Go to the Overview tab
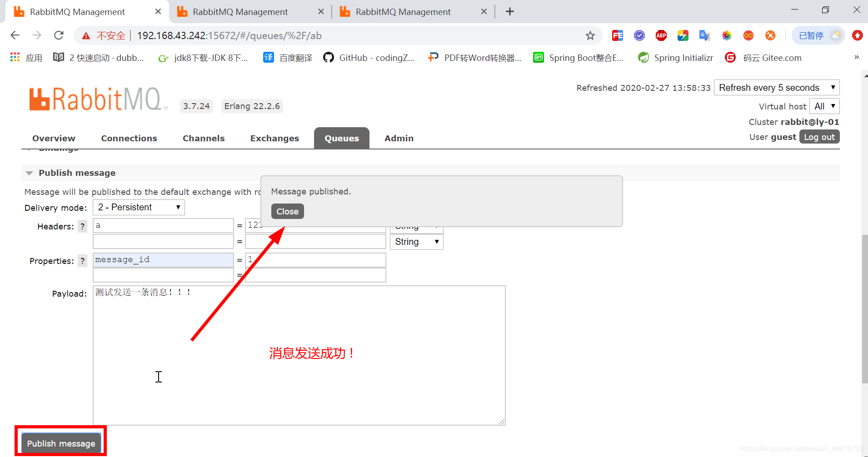Screen dimensions: 868x457 coord(54,138)
